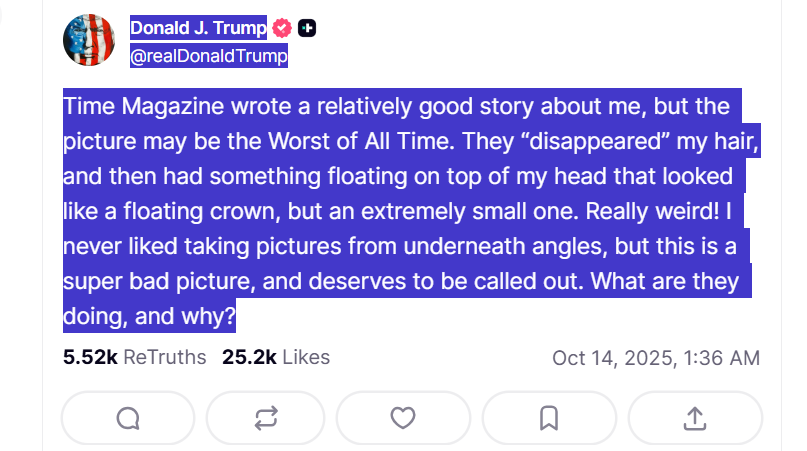Click the highlighted text "doing, and why?"
Screen dimensions: 807x451
pyautogui.click(x=149, y=318)
